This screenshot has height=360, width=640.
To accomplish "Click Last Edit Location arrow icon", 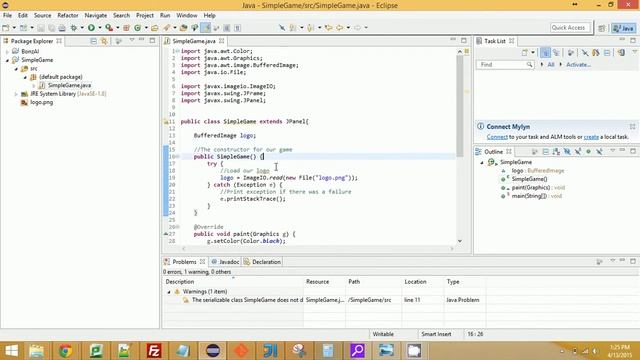I will click(329, 28).
